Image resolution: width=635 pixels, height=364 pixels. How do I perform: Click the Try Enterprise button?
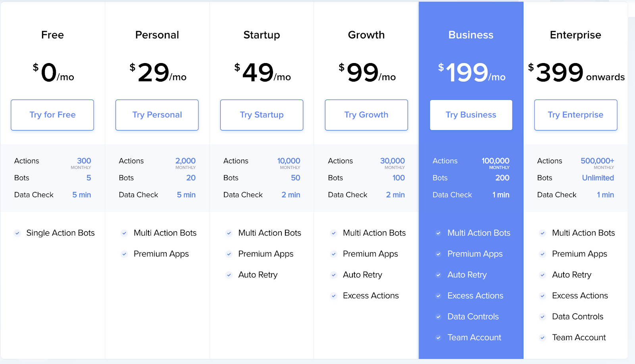575,115
